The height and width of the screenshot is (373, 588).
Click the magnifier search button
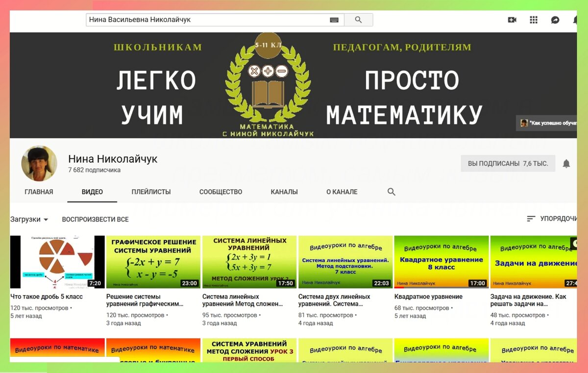click(358, 20)
